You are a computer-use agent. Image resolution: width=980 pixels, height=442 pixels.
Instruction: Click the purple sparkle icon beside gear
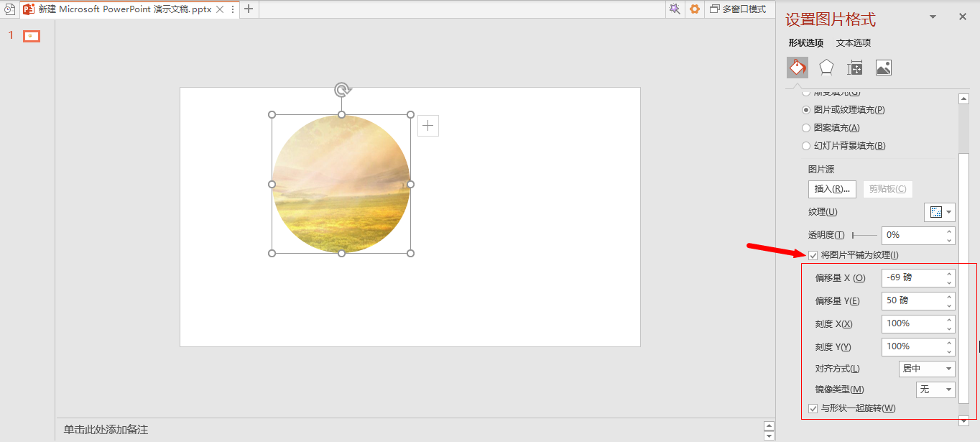click(674, 9)
